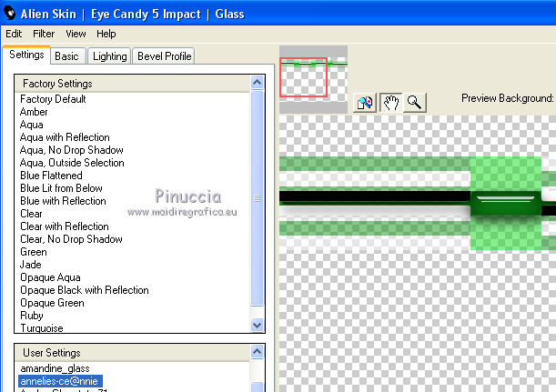Screen dimensions: 556x392
Task: Select the Clear preset
Action: tap(31, 214)
